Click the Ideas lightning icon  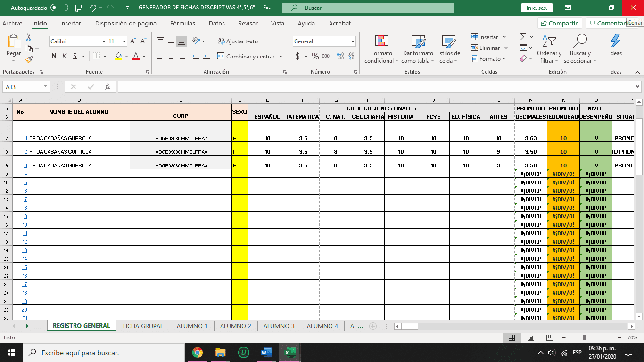[x=615, y=45]
